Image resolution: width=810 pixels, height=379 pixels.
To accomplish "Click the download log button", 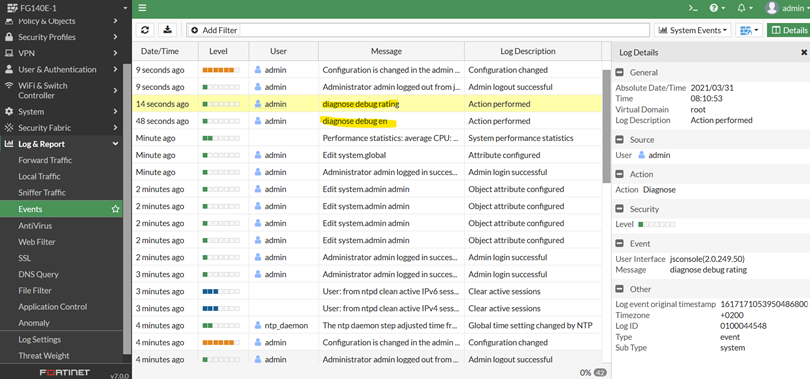I will click(x=167, y=30).
